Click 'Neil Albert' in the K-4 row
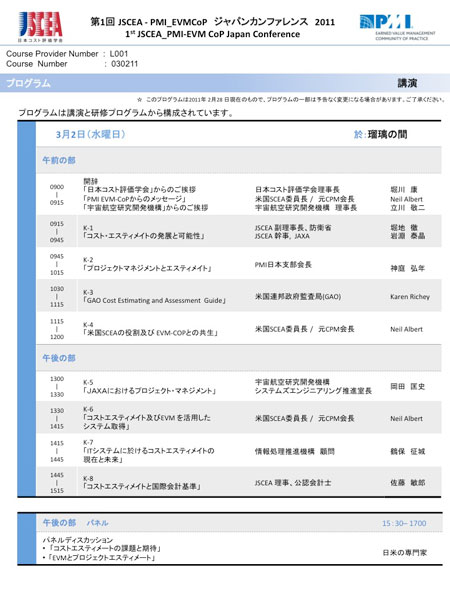This screenshot has height=600, width=450. pyautogui.click(x=406, y=329)
